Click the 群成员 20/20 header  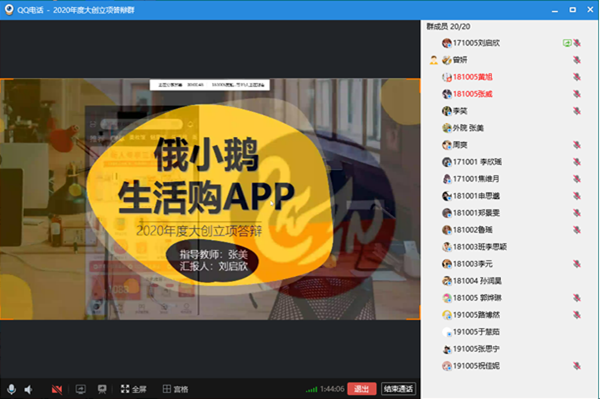pyautogui.click(x=448, y=26)
